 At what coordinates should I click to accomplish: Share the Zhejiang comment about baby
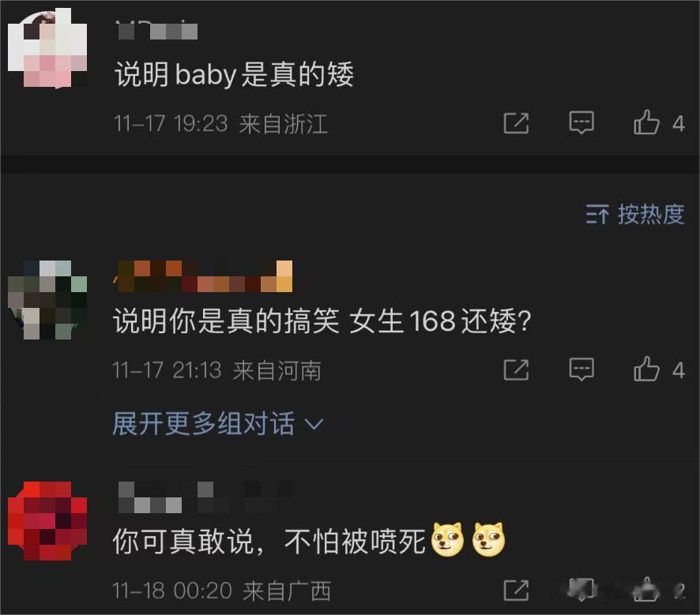click(516, 123)
